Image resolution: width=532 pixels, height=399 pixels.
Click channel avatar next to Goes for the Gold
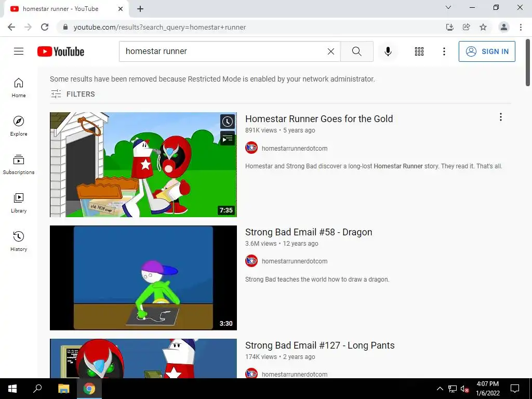251,148
